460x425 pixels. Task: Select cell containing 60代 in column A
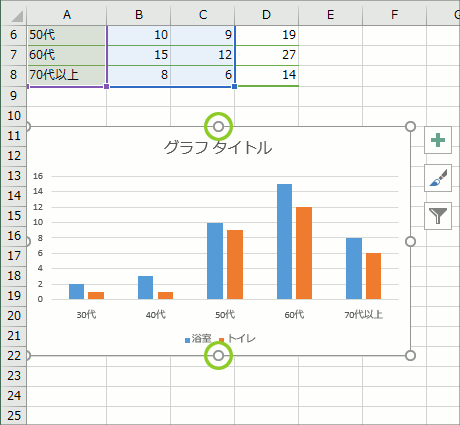coord(67,55)
